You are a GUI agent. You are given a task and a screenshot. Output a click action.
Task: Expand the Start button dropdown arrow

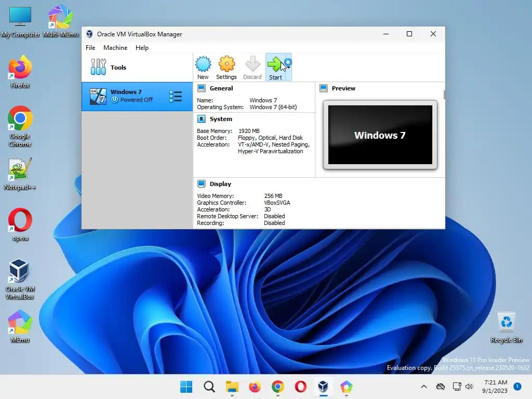[288, 67]
